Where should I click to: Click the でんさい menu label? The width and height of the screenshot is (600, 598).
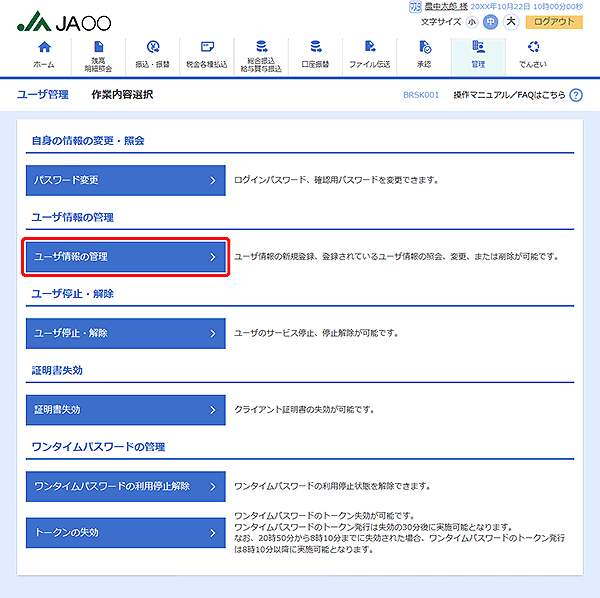coord(533,64)
